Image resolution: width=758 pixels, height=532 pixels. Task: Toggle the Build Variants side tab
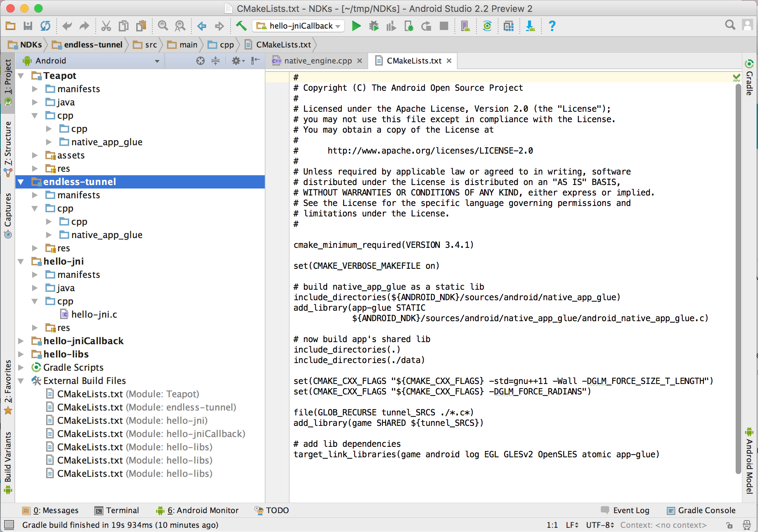(8, 463)
